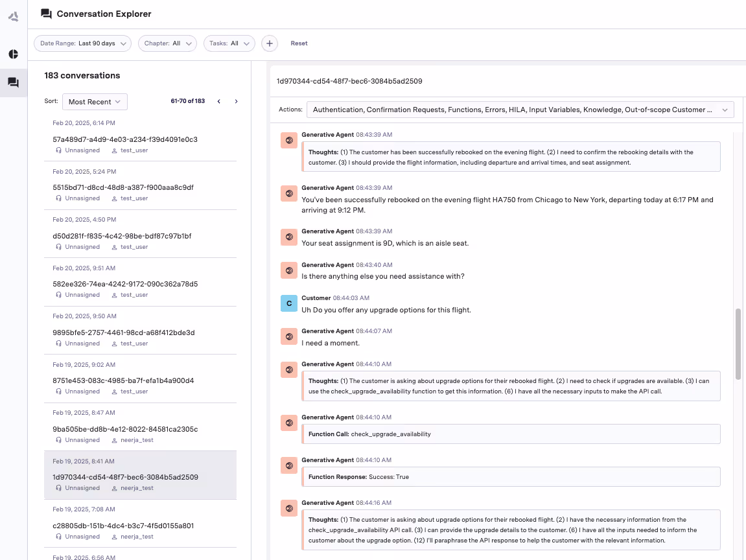Click customer message about upgrade options
746x560 pixels.
click(x=386, y=310)
